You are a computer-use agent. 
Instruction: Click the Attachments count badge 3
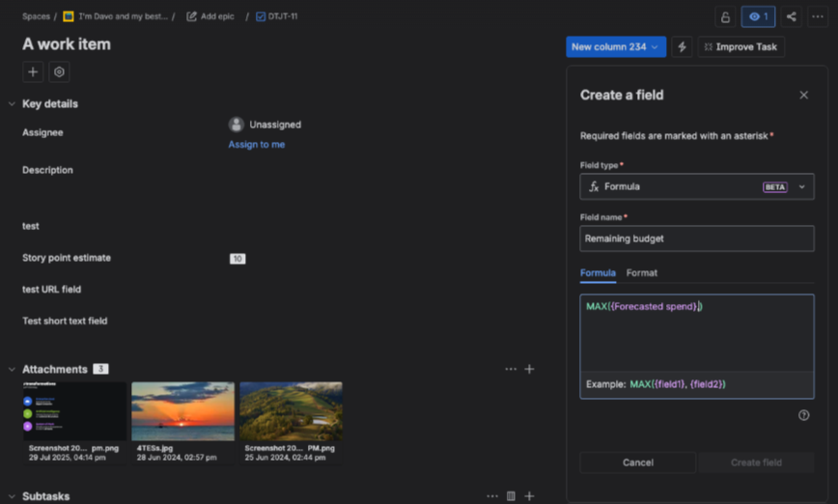click(x=100, y=369)
